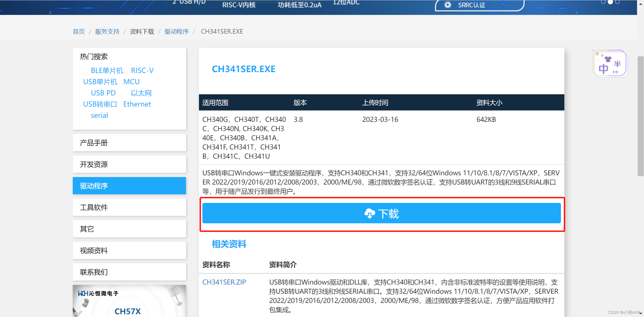
Task: Select the second banner carousel dot
Action: point(610,2)
